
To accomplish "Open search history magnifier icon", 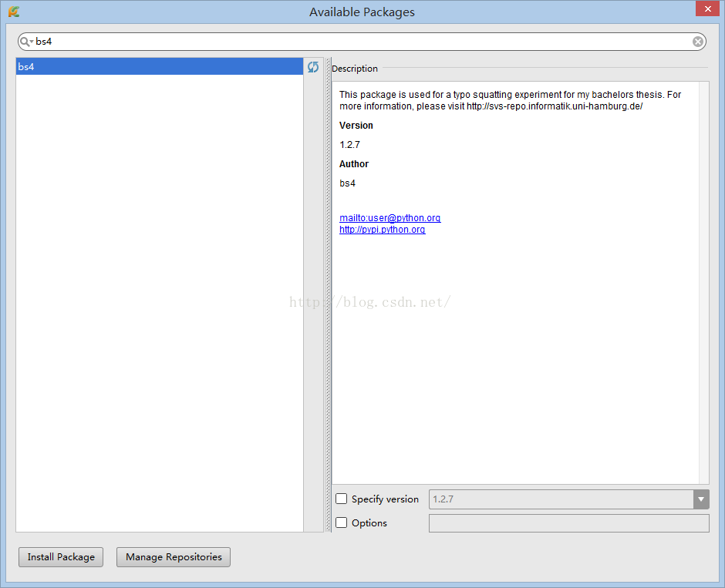I will tap(26, 42).
